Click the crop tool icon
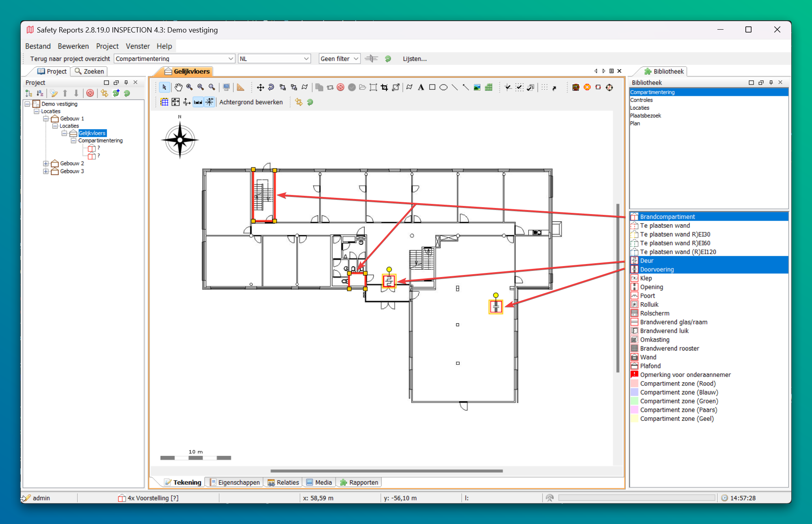Screen dimensions: 812x524 click(x=384, y=87)
